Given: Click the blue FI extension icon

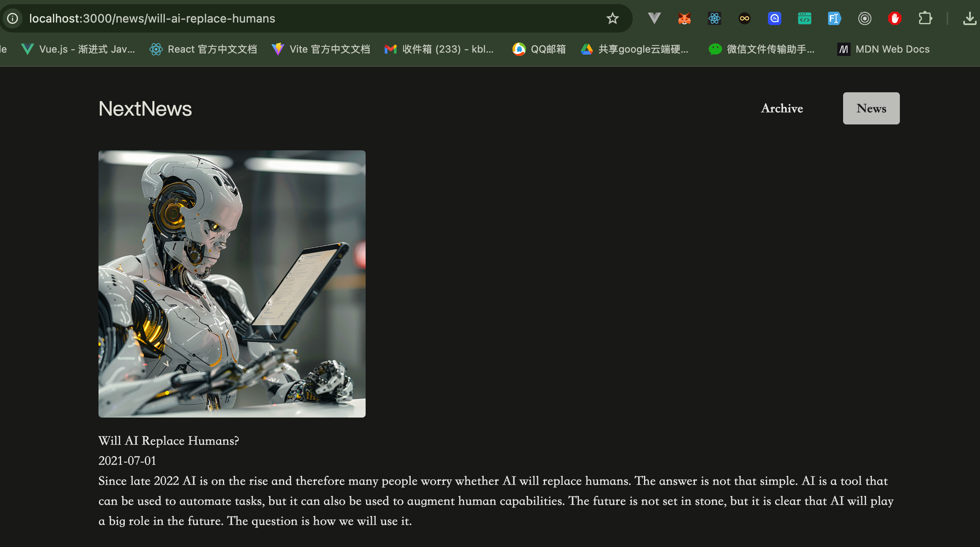Looking at the screenshot, I should point(834,18).
